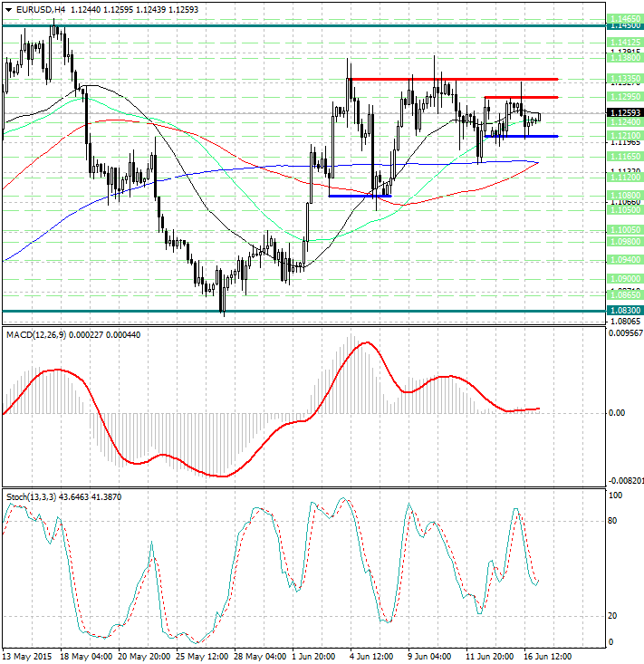Click the Stochastic 20 level label
This screenshot has width=644, height=664.
coord(613,616)
